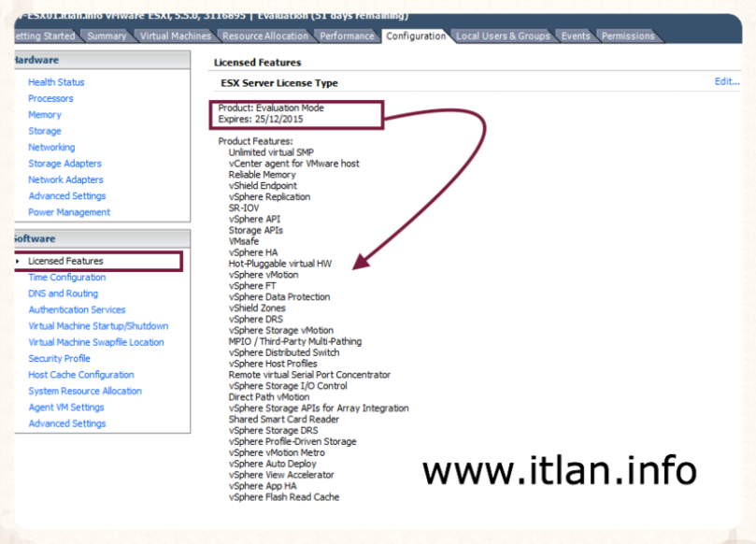Select the Resource Allocation tab

click(264, 36)
